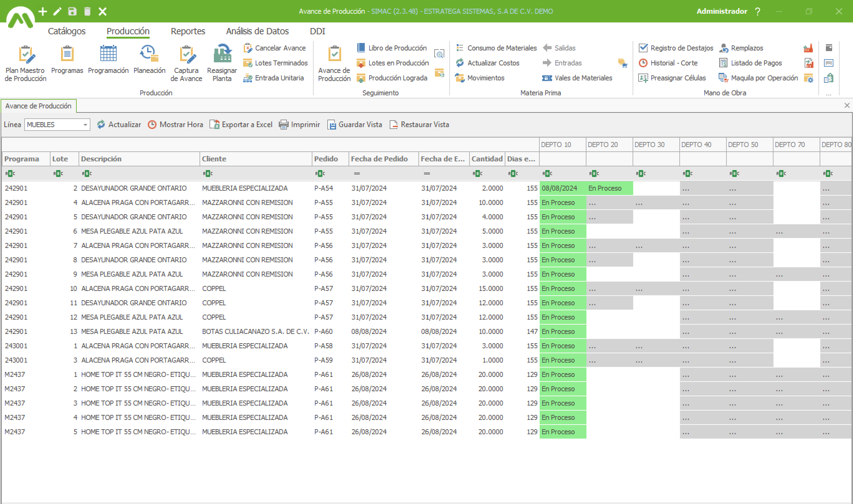Click Exportar a Excel button

[x=241, y=125]
